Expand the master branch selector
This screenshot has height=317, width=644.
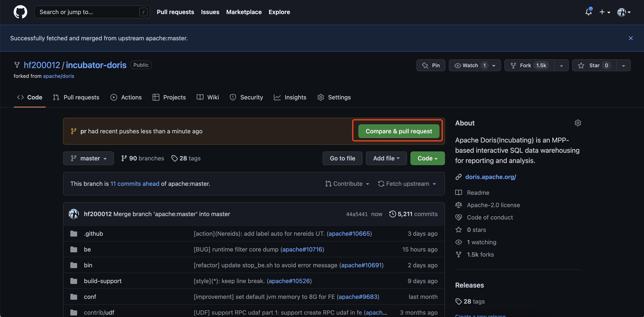(88, 158)
